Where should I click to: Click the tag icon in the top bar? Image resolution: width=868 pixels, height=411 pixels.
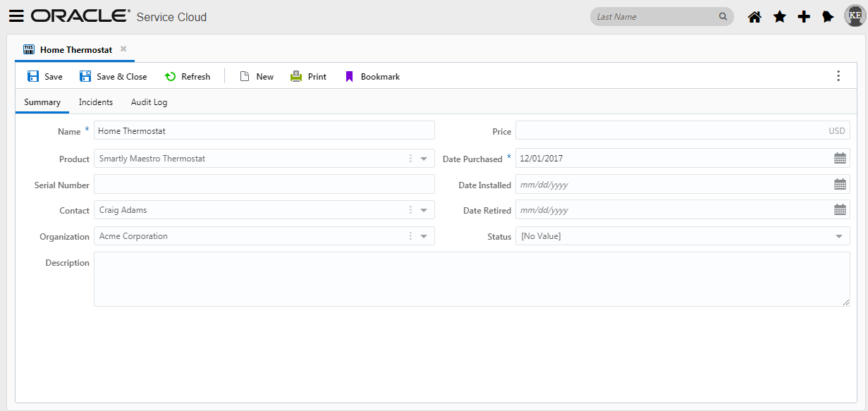[x=828, y=16]
